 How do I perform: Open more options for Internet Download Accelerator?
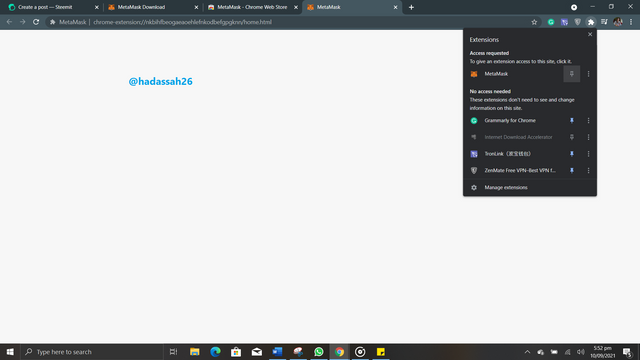(x=588, y=137)
